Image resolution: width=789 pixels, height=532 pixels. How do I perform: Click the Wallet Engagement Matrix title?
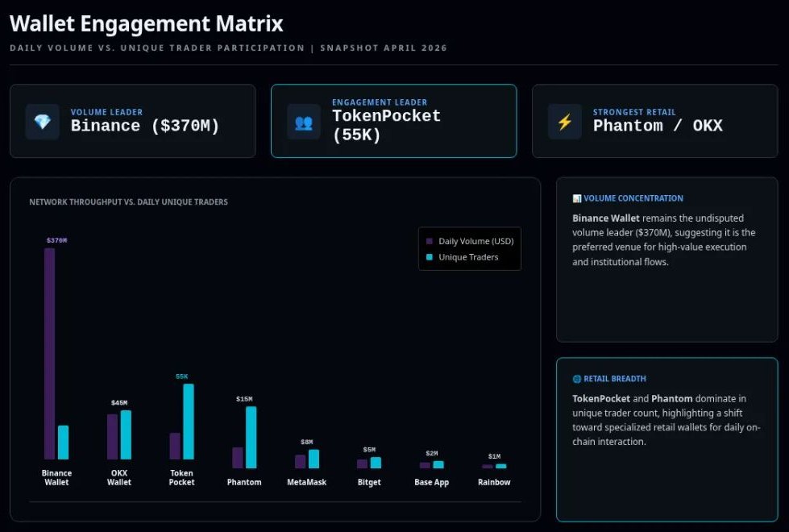[147, 23]
